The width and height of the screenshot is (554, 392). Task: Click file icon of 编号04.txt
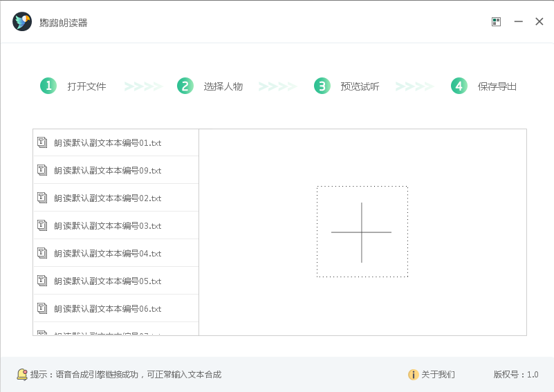(x=42, y=253)
